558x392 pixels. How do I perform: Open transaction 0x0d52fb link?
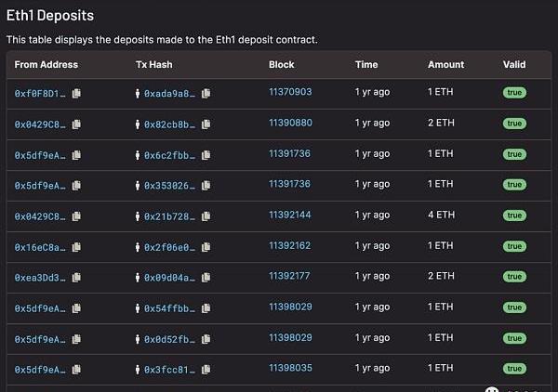(x=169, y=339)
